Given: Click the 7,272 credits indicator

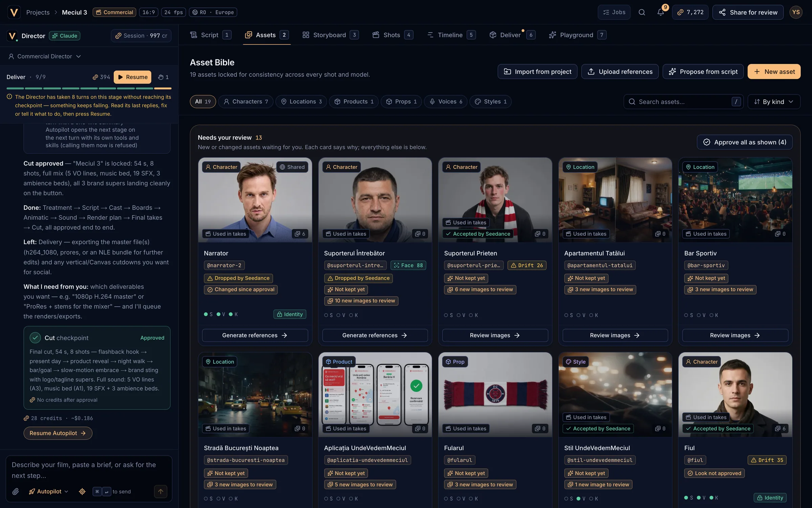Looking at the screenshot, I should (690, 13).
